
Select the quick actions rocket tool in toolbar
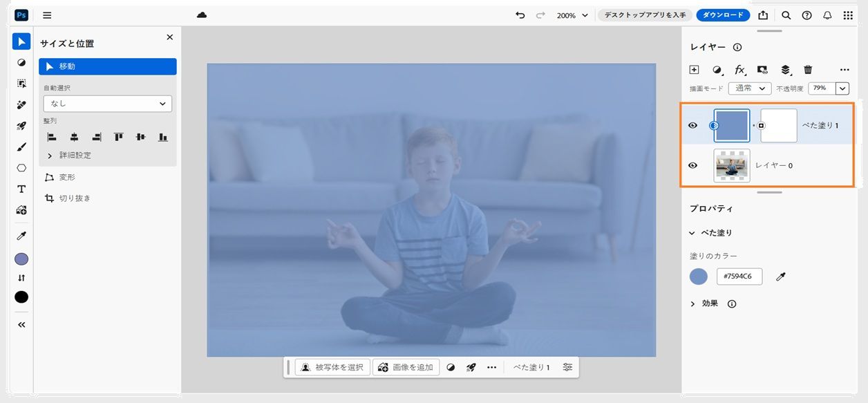pos(21,126)
